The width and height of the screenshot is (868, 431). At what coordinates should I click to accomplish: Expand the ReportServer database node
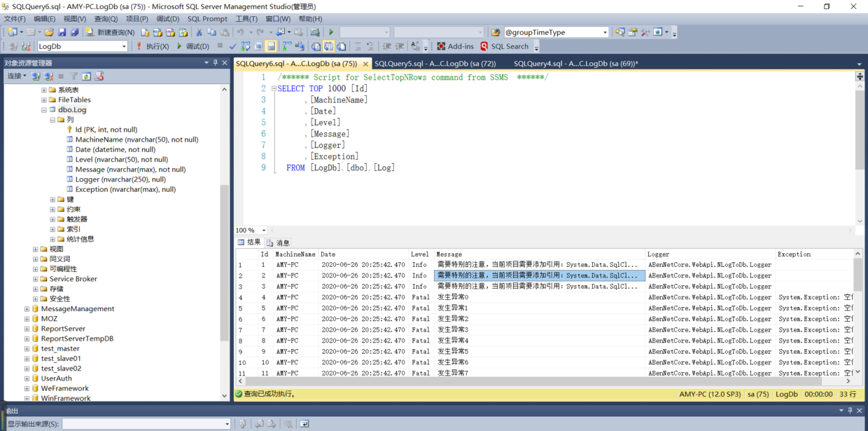click(27, 329)
